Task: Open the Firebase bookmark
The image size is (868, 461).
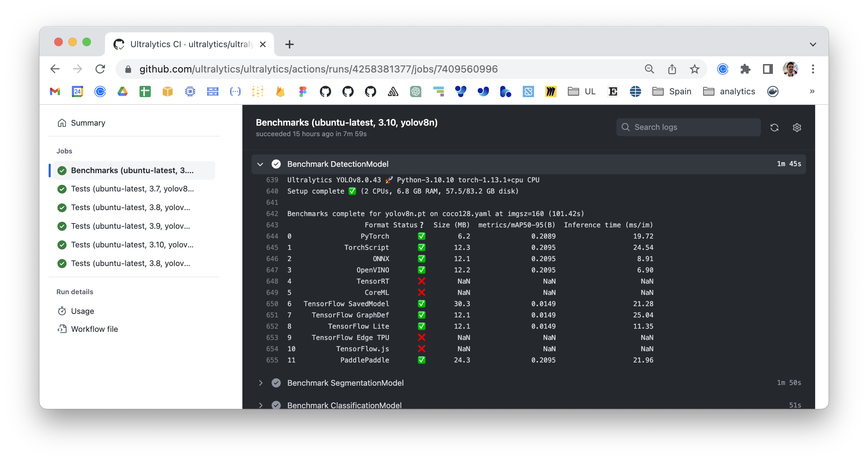Action: click(x=280, y=91)
